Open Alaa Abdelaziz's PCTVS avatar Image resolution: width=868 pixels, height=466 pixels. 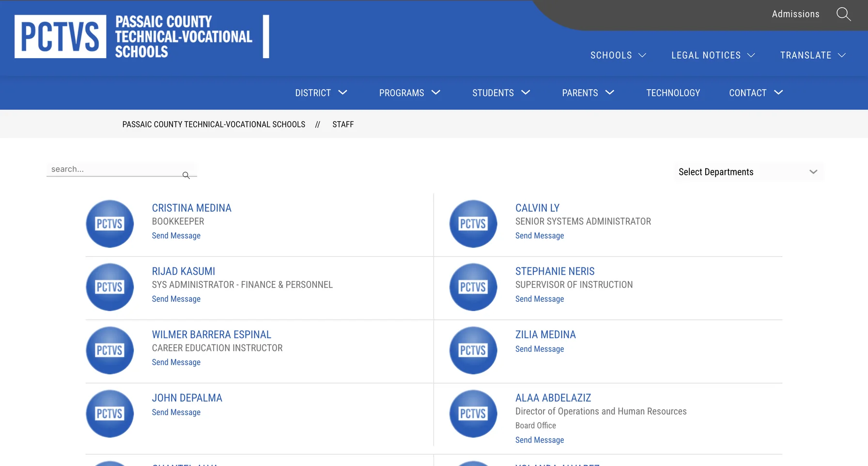point(473,414)
